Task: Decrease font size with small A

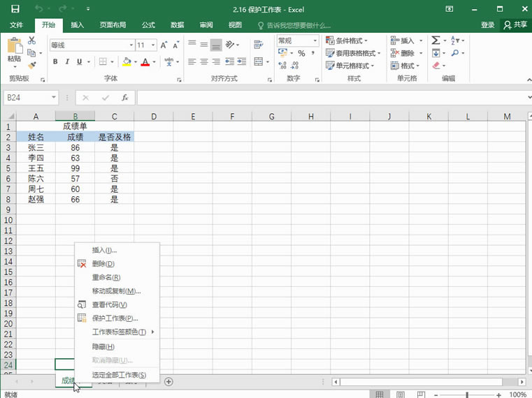Action: pos(175,45)
